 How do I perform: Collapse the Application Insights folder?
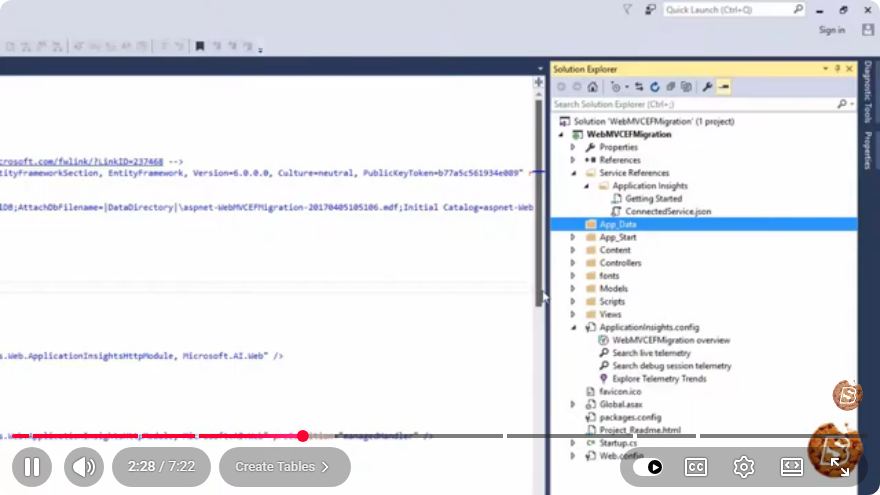[586, 186]
